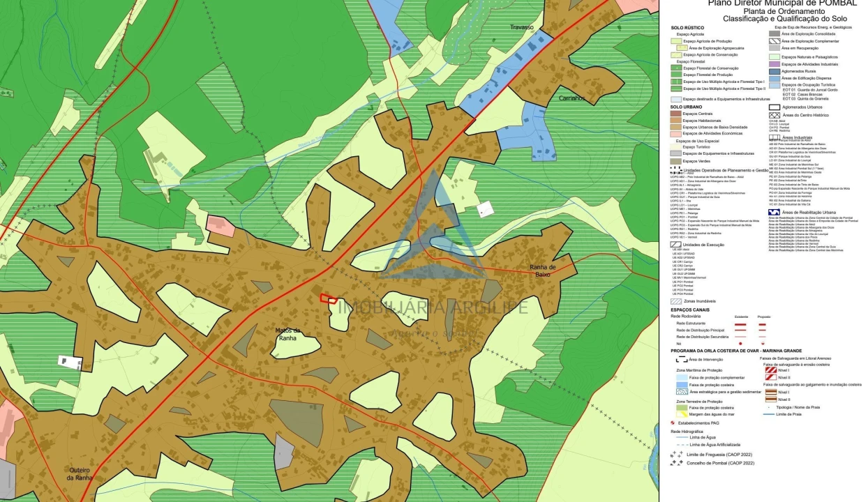Click the Espaços Centrais color swatch
868x502 pixels.
coord(675,114)
